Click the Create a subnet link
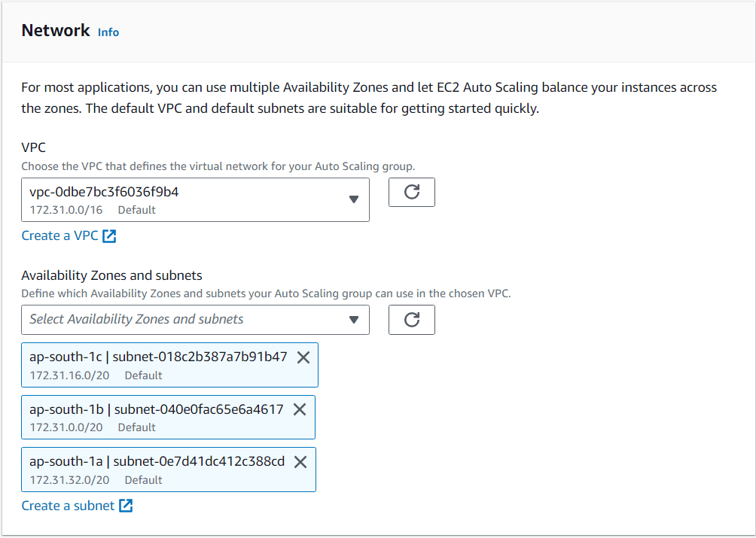The image size is (756, 538). tap(68, 506)
